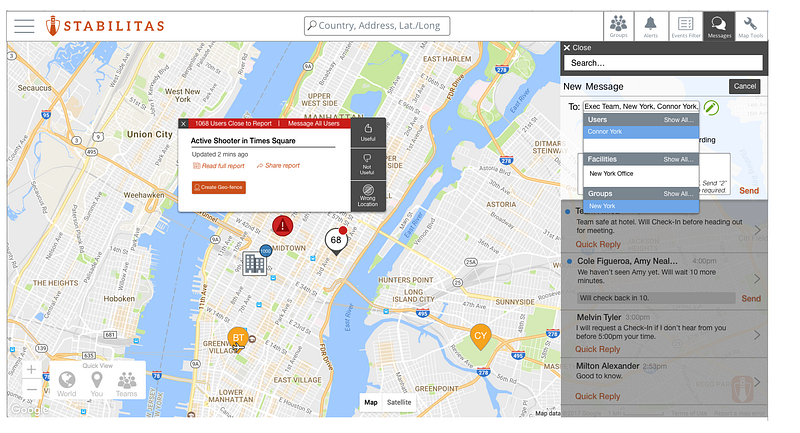Click the facility building icon
The width and height of the screenshot is (800, 433).
[x=254, y=263]
